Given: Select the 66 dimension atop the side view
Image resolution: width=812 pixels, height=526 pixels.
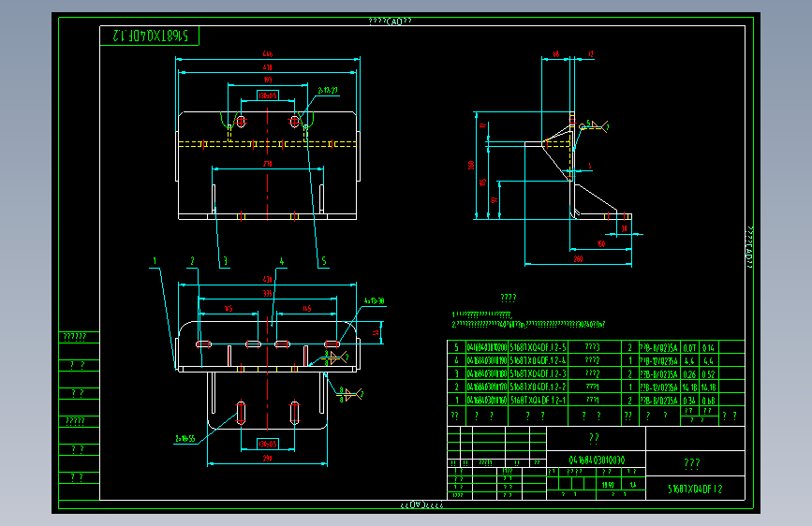Looking at the screenshot, I should [x=555, y=54].
